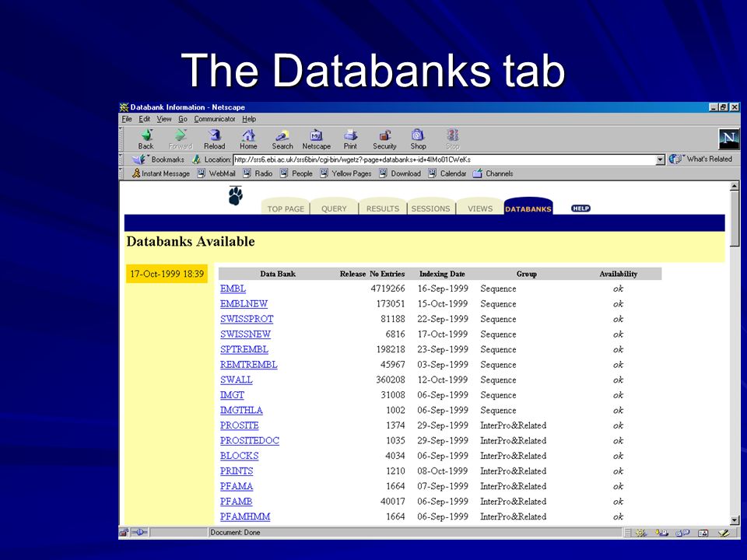Open Channels personal toolbar folder
This screenshot has height=560, width=747.
tap(493, 173)
